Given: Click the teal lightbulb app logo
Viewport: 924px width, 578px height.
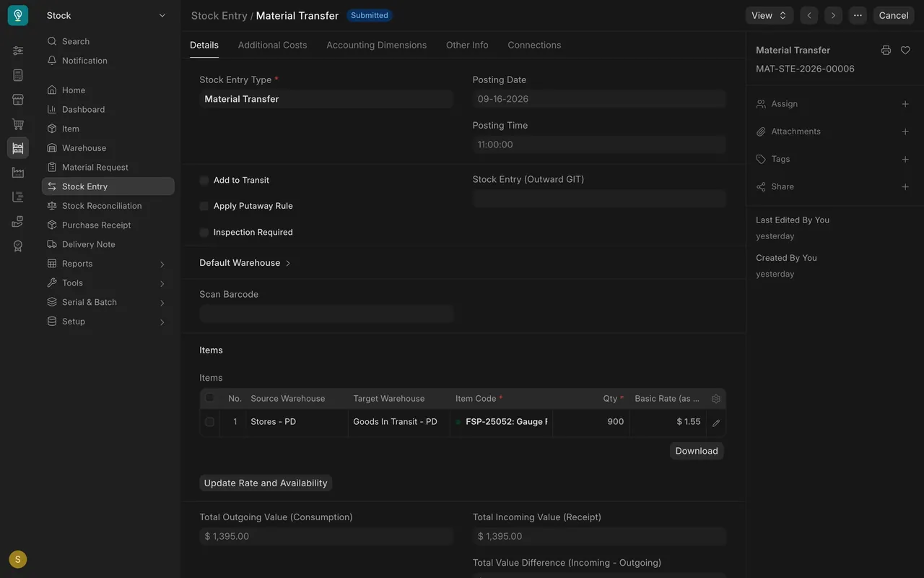Looking at the screenshot, I should point(18,15).
